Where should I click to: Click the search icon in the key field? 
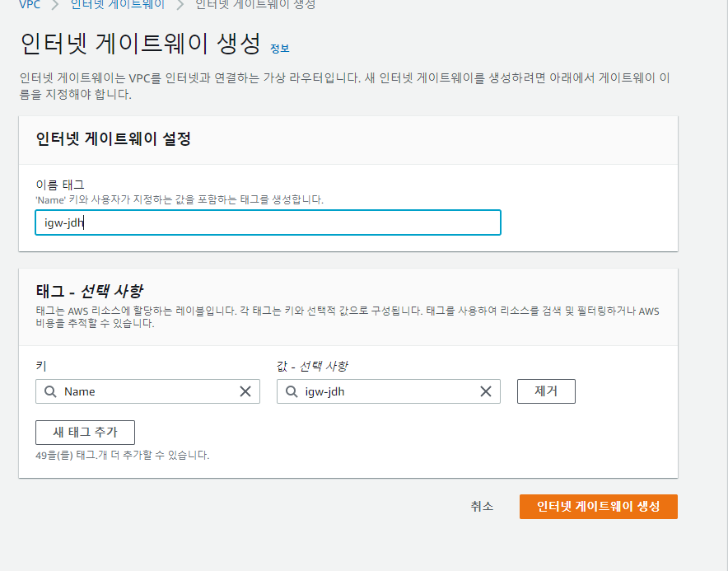[x=50, y=391]
